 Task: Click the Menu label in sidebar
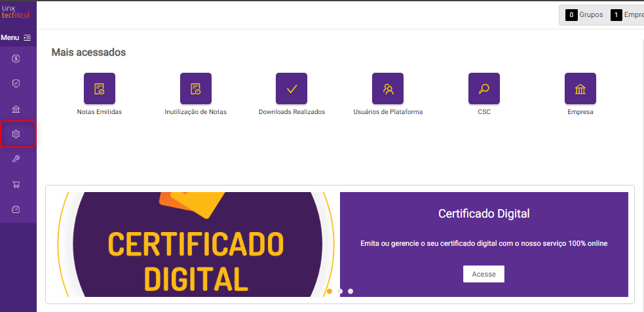10,38
